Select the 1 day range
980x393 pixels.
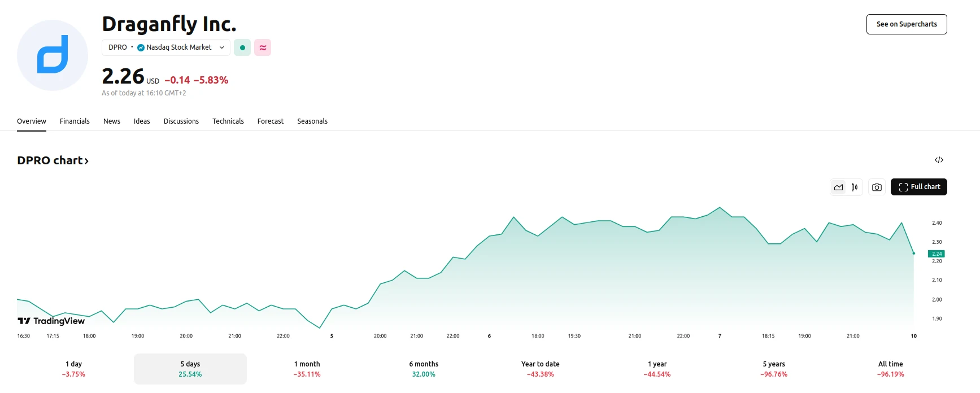click(73, 369)
